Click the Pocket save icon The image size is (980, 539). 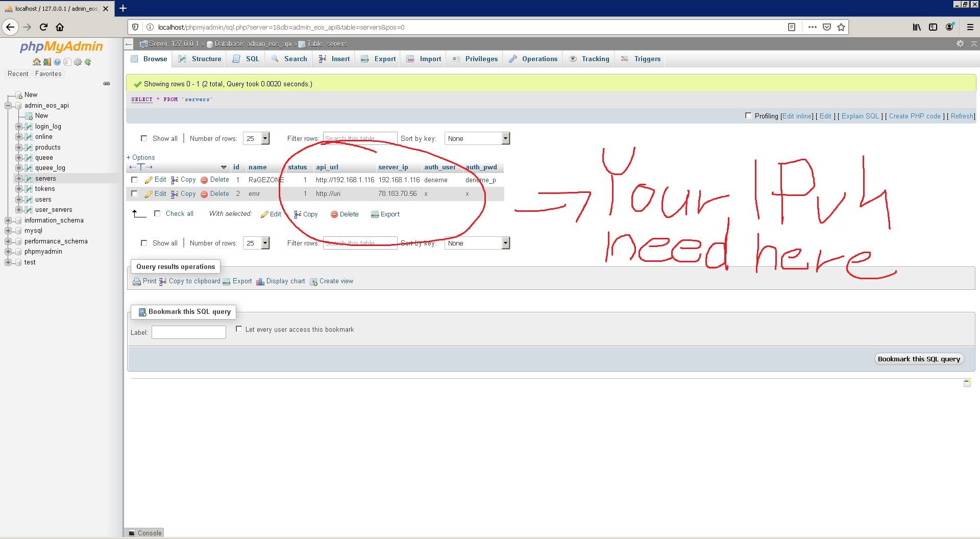pyautogui.click(x=827, y=27)
